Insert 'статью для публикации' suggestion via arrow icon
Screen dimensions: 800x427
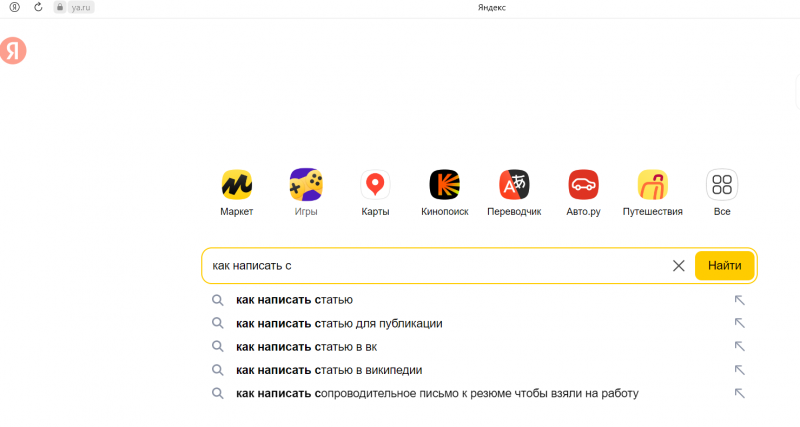pos(739,323)
